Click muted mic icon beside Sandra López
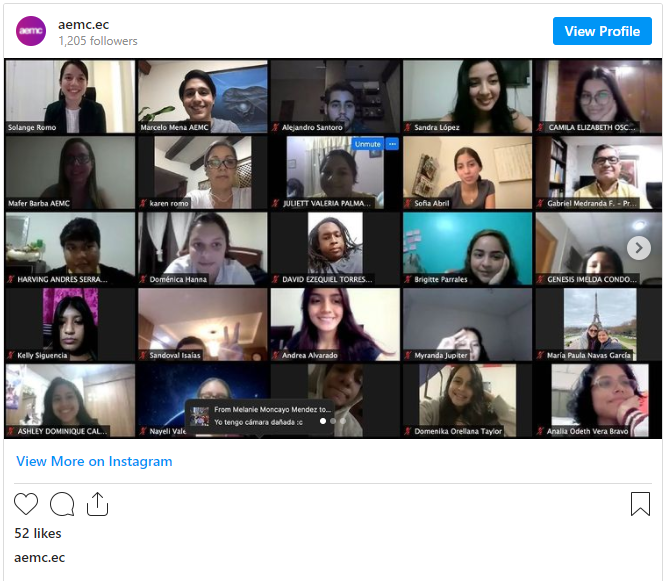 tap(408, 128)
